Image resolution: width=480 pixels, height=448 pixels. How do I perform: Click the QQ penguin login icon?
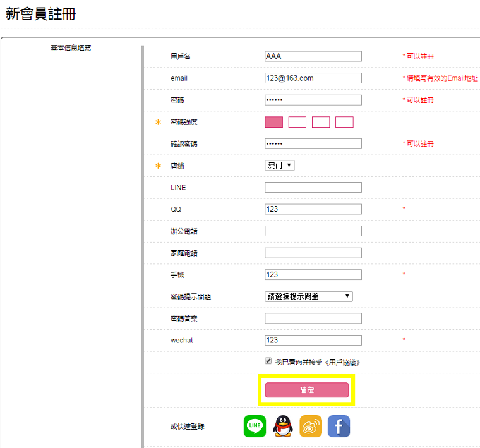point(283,427)
